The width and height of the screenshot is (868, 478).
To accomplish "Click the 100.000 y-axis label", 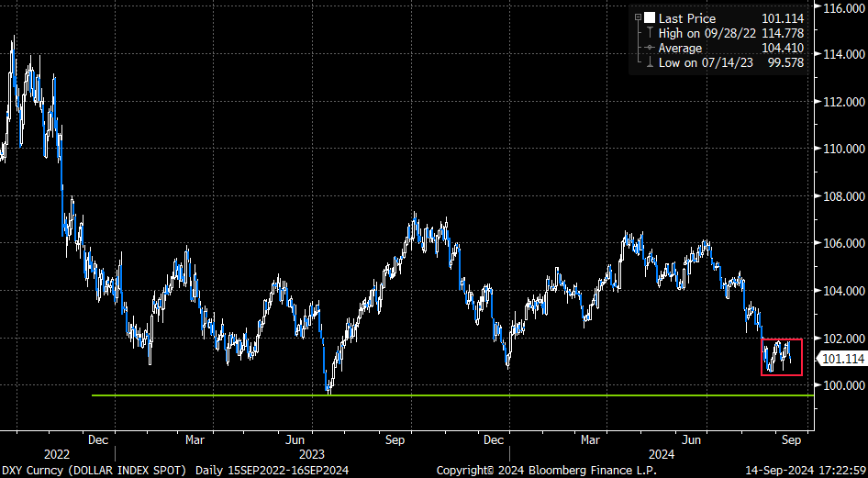I will [841, 385].
